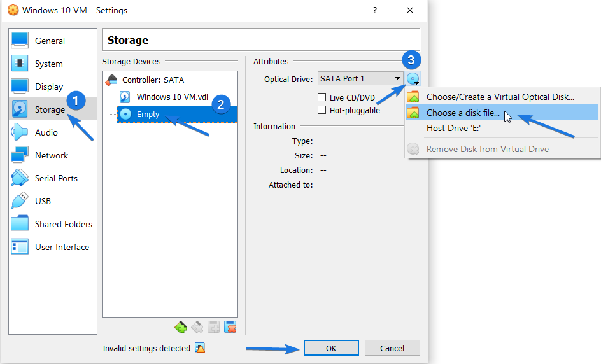This screenshot has height=364, width=601.
Task: Open the Serial Ports settings category
Action: pos(53,179)
